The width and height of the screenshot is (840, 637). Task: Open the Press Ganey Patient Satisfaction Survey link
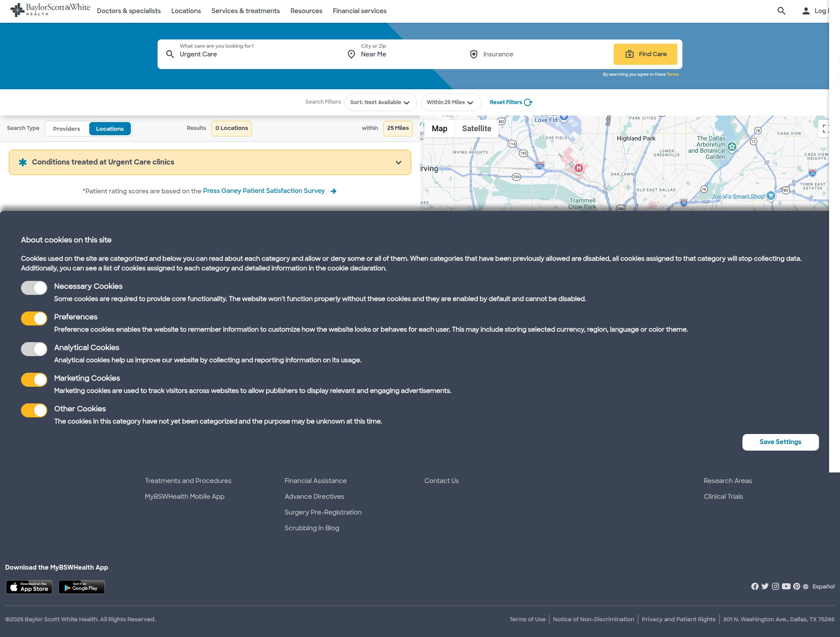click(264, 191)
